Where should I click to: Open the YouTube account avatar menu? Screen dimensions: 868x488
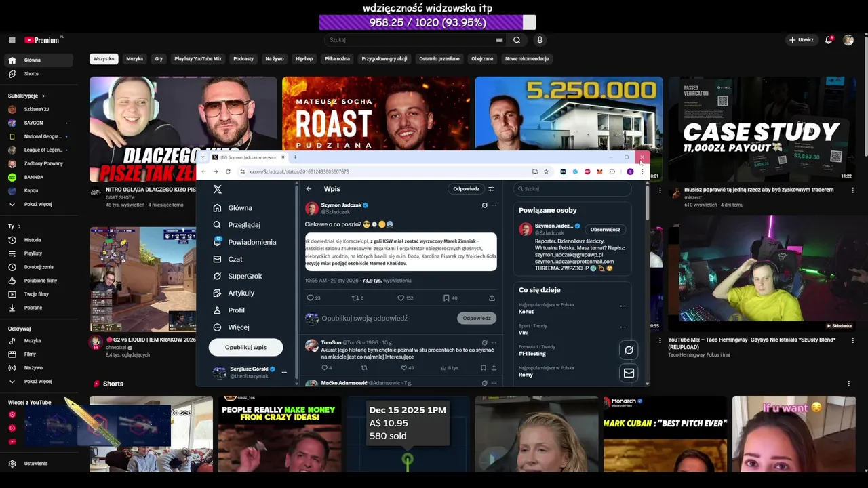point(848,40)
